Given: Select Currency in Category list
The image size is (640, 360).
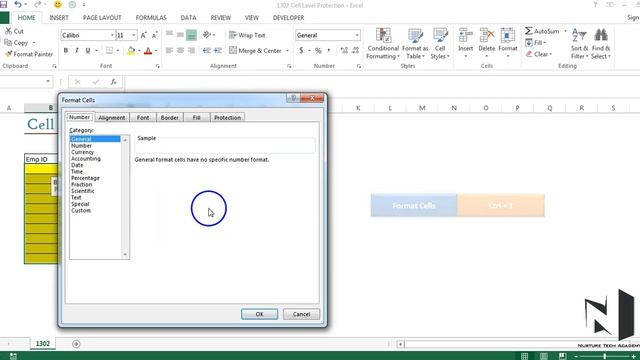Looking at the screenshot, I should tap(82, 152).
